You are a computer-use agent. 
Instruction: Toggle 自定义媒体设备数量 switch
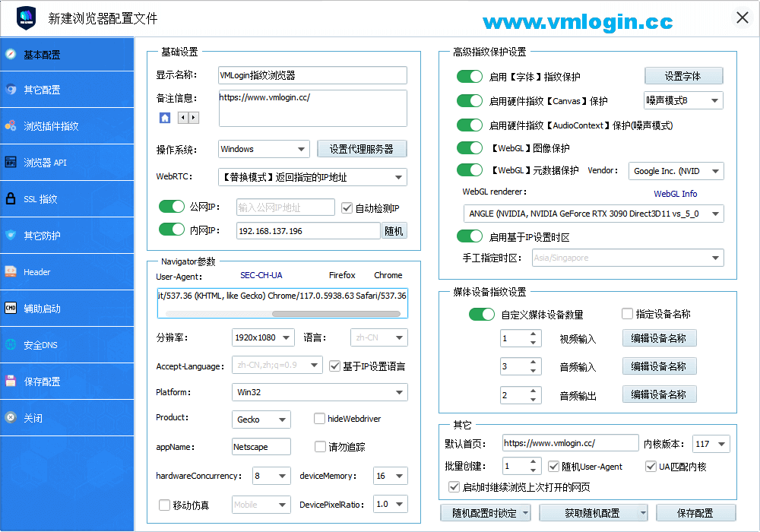pyautogui.click(x=482, y=315)
